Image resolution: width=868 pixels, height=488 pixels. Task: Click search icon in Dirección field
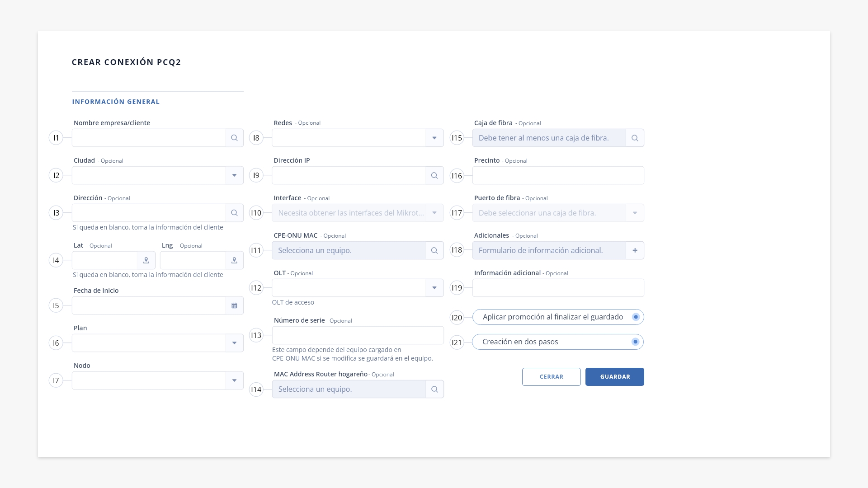234,213
